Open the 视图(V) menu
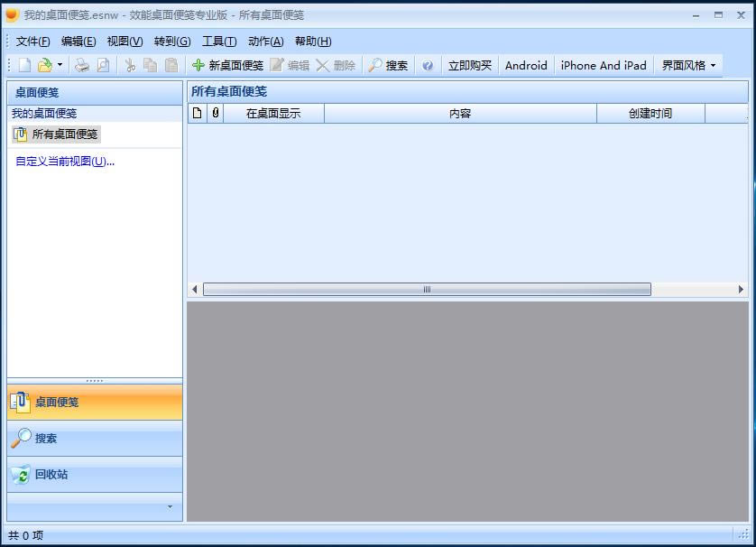The width and height of the screenshot is (756, 547). pos(124,42)
